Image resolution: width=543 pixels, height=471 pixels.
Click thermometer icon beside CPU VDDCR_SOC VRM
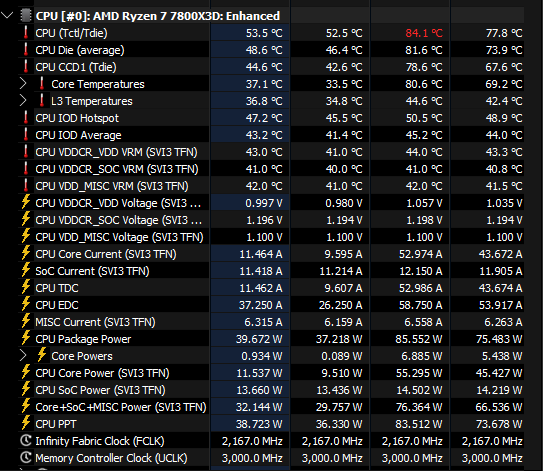[x=26, y=168]
